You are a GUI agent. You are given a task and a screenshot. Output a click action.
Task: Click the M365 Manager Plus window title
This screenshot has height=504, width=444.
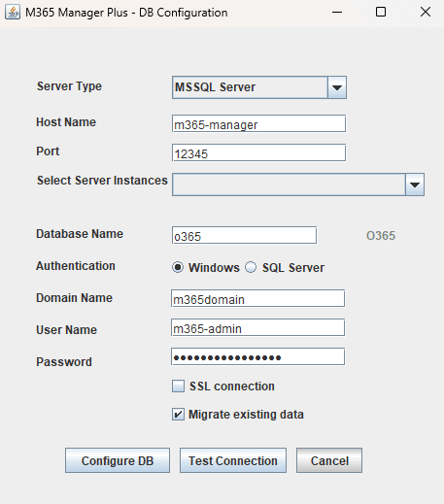click(126, 13)
